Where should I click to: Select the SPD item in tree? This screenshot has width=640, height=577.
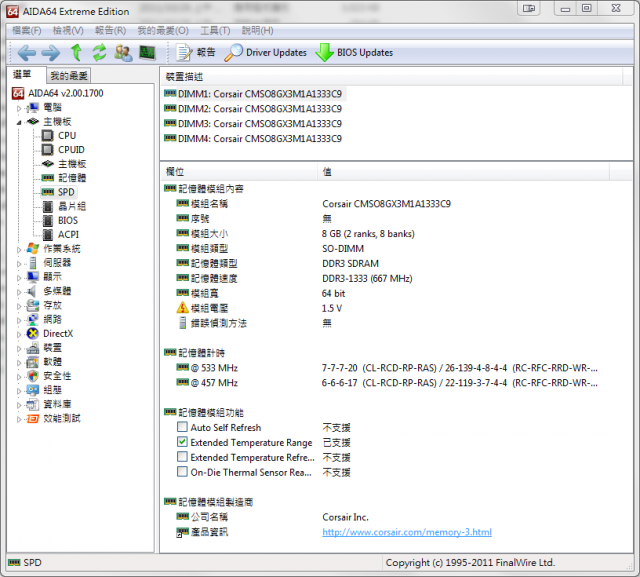point(66,192)
